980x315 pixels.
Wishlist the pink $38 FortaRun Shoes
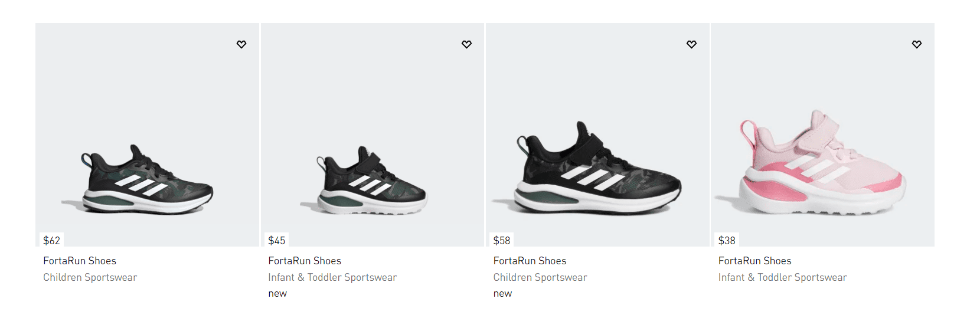pyautogui.click(x=917, y=44)
